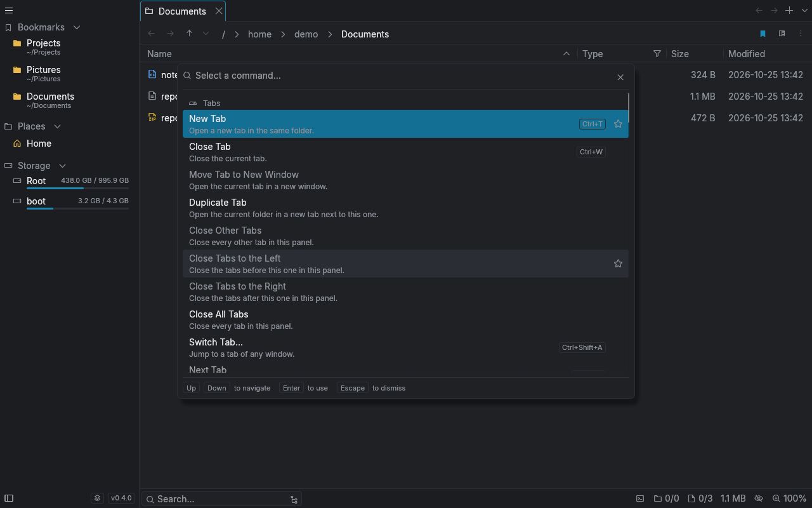
Task: Toggle favorite star for New Tab command
Action: pyautogui.click(x=618, y=124)
